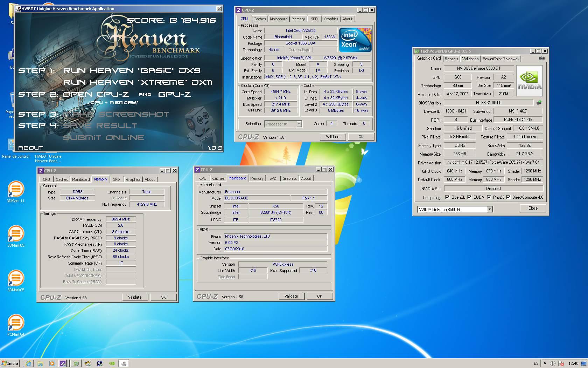
Task: Select About tab in CPU-Z with Intel logo
Action: point(347,19)
